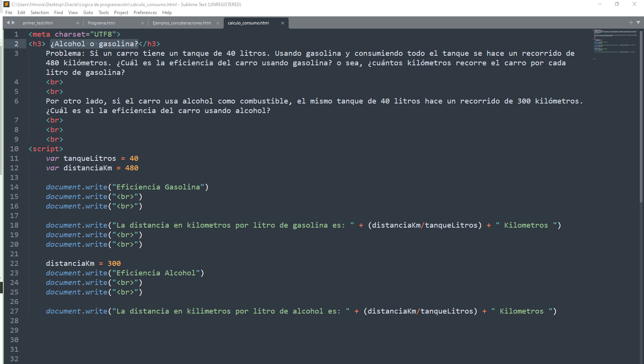
Task: Click unsaved dot on primer_test.html tab
Action: click(x=77, y=23)
